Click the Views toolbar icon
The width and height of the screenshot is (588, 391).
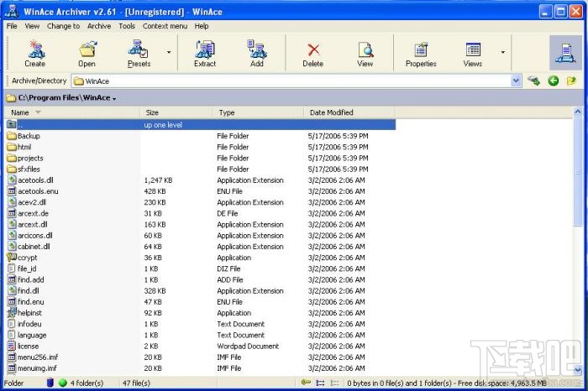(472, 53)
